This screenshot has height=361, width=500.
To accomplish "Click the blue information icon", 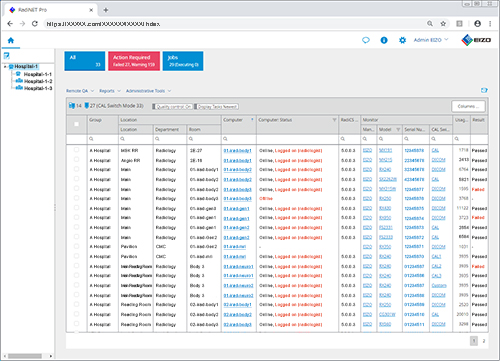I will 384,40.
